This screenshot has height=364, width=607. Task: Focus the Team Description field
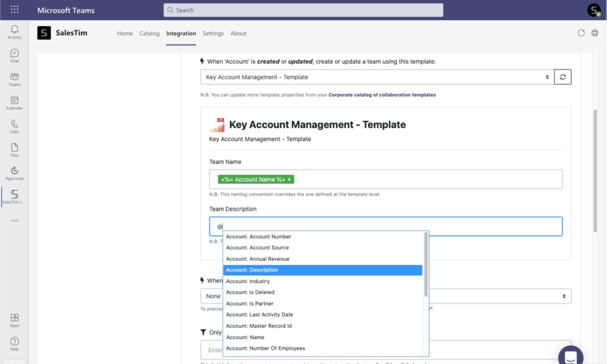click(x=385, y=226)
